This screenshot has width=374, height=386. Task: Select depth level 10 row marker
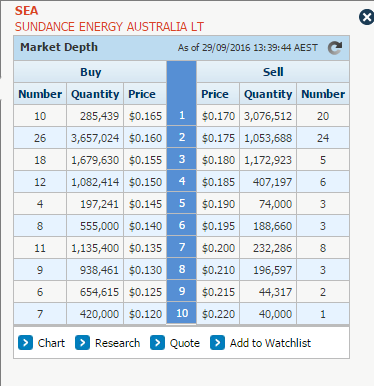(182, 313)
